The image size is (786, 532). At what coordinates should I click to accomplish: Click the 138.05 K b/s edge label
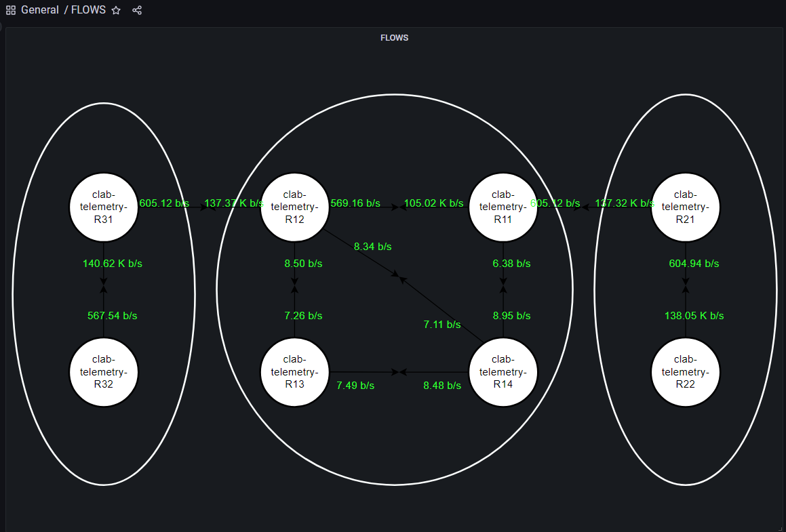point(694,315)
